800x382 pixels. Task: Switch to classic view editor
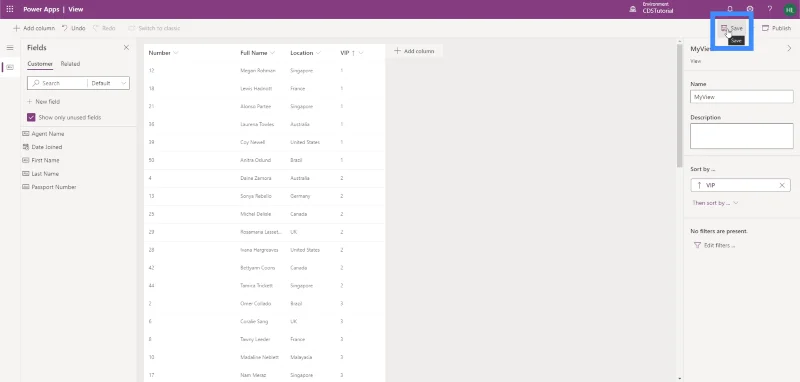154,28
